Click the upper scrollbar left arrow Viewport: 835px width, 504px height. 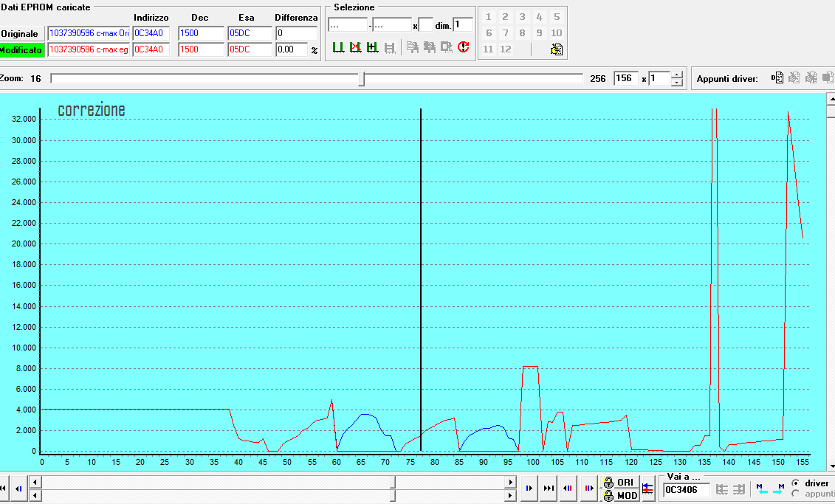point(35,482)
